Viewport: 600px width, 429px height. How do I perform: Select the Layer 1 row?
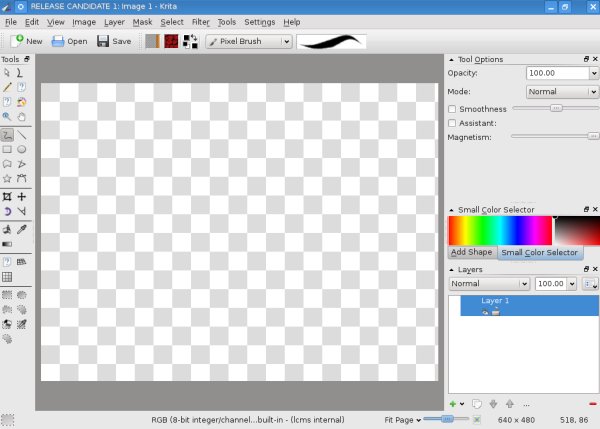click(529, 305)
